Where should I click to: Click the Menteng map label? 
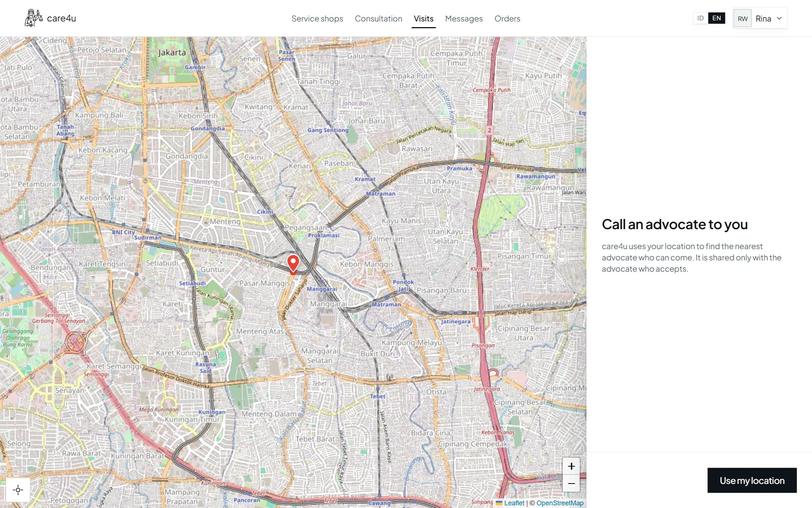(x=225, y=221)
